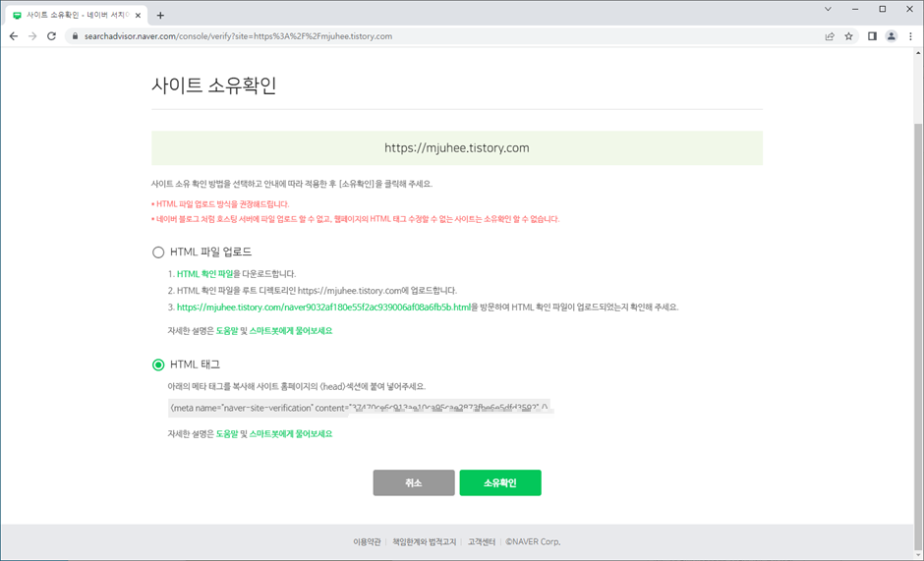Click the 사이트 소유확인 page heading

point(214,85)
